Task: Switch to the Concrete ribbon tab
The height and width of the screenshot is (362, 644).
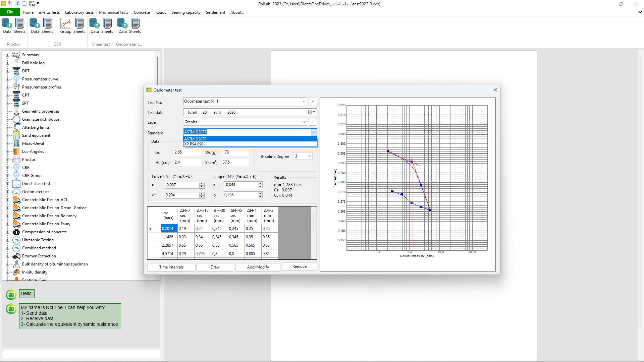Action: coord(142,12)
